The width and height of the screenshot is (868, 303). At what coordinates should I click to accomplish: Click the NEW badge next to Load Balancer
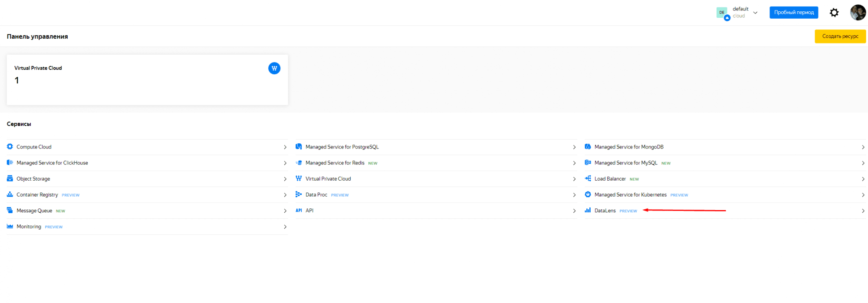tap(634, 179)
